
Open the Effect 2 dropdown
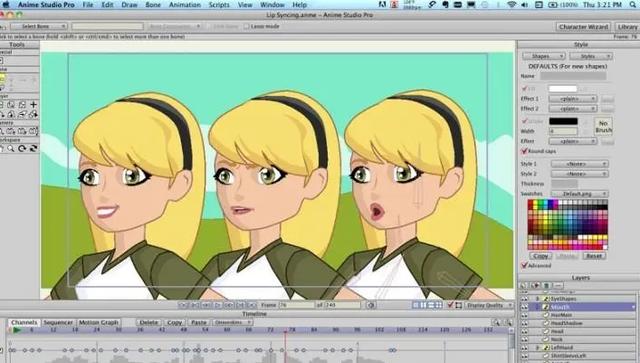572,109
